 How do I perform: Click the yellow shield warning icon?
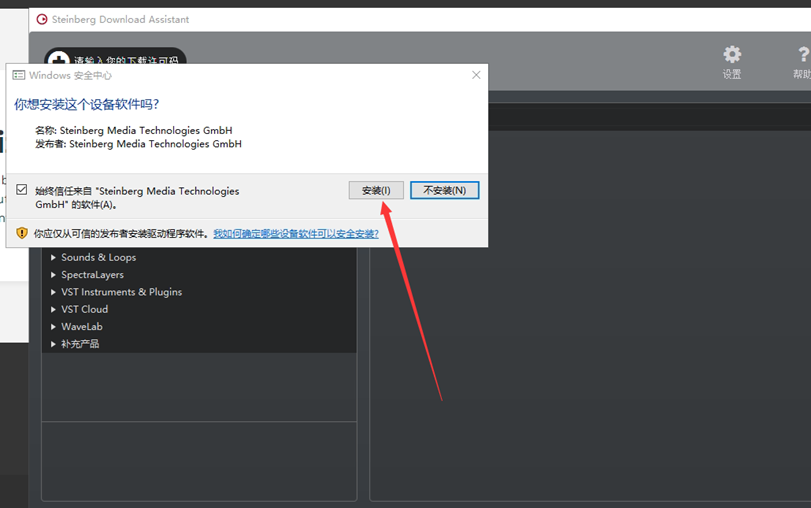click(x=21, y=233)
